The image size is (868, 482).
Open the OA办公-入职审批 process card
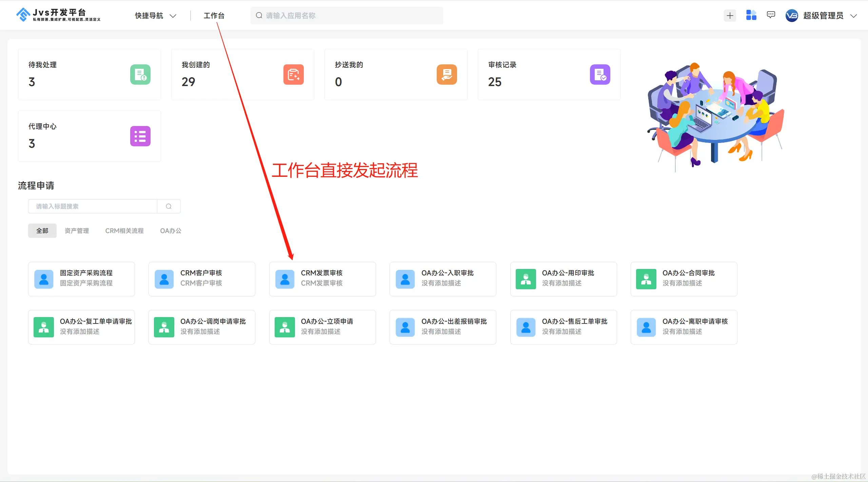click(x=442, y=279)
